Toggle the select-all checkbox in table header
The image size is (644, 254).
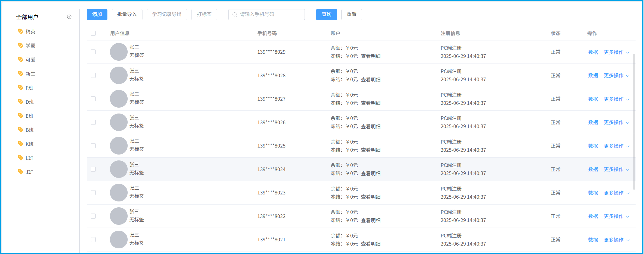point(93,33)
